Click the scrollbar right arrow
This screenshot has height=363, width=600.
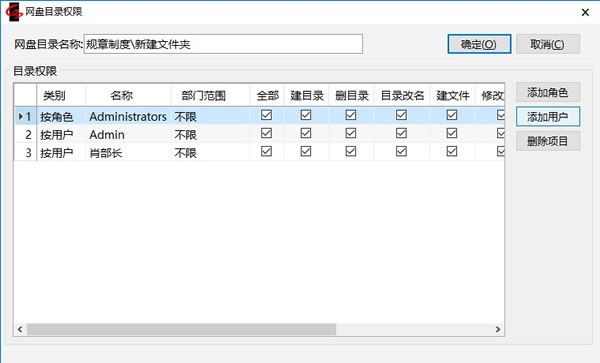click(x=497, y=329)
